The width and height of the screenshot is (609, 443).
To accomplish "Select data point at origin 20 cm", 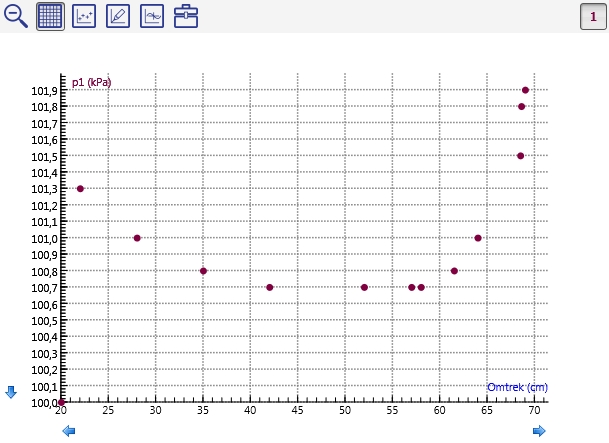I will (x=62, y=402).
